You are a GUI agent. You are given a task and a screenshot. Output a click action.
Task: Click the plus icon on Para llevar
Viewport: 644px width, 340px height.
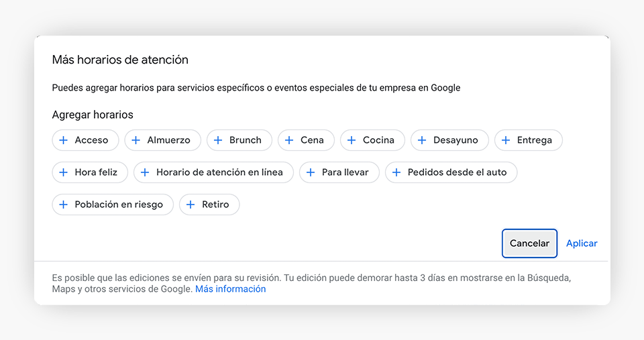click(x=311, y=172)
